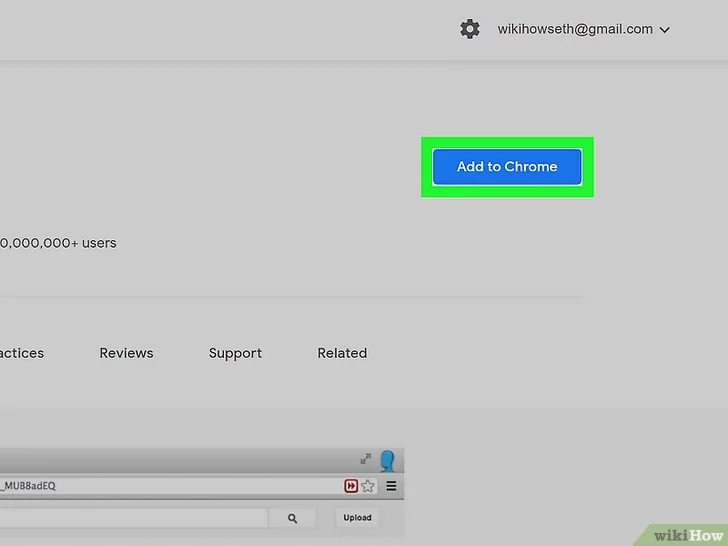Expand the chevron beside the account email
This screenshot has height=546, width=728.
click(x=665, y=30)
